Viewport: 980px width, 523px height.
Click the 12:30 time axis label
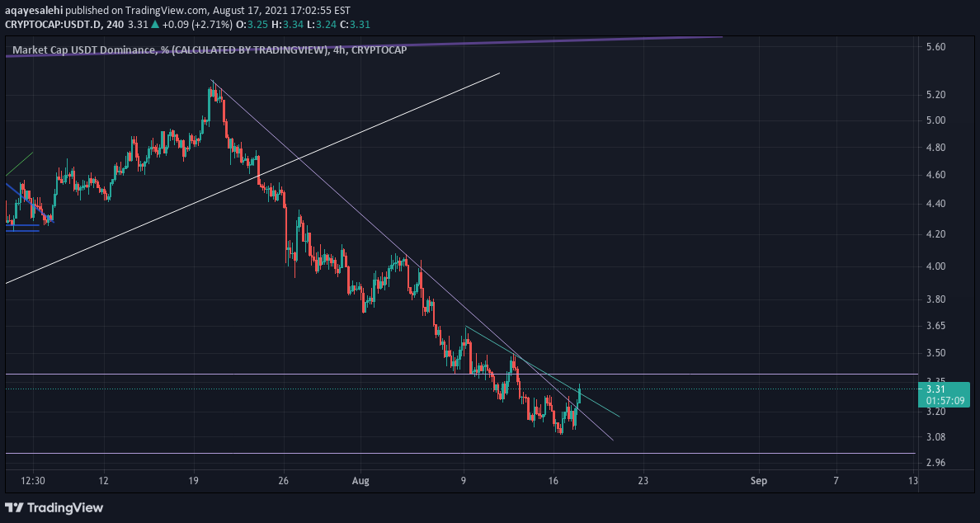(x=33, y=480)
